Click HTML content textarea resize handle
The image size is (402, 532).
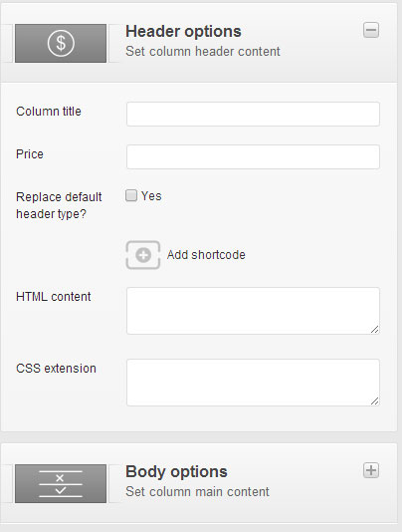click(374, 329)
